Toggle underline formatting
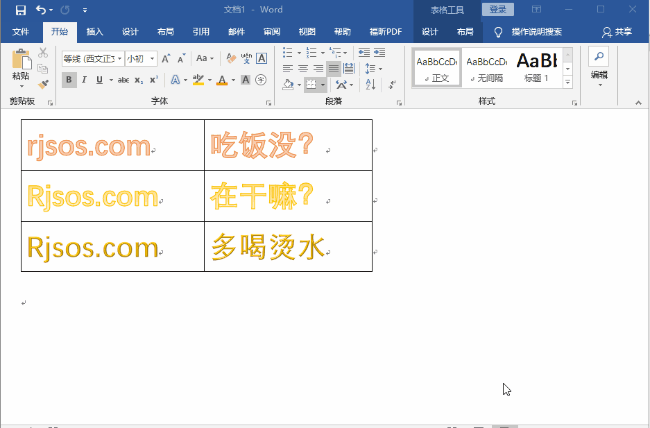This screenshot has width=650, height=428. pyautogui.click(x=99, y=80)
